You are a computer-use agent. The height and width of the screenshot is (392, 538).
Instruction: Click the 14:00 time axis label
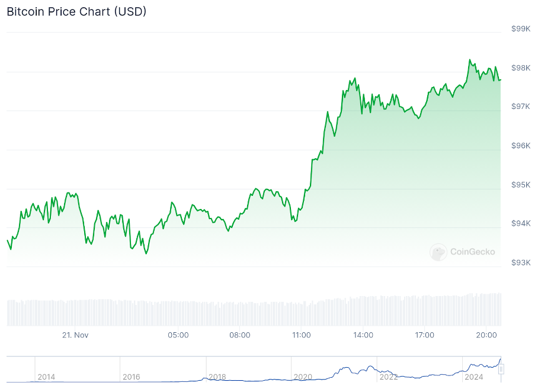click(363, 335)
